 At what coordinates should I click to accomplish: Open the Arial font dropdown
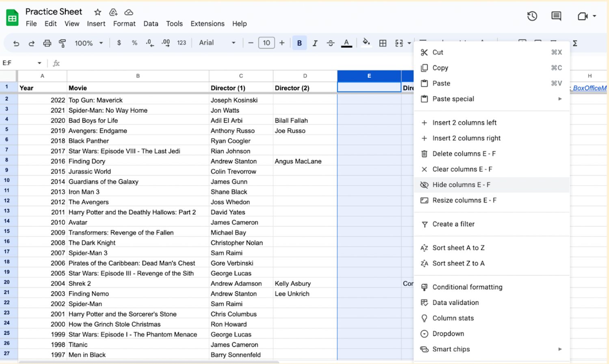217,43
